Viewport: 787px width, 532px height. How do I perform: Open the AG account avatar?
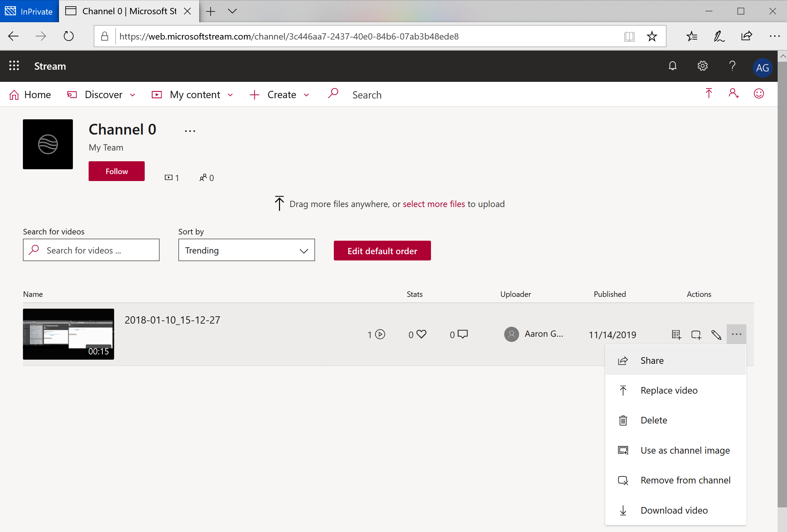762,68
